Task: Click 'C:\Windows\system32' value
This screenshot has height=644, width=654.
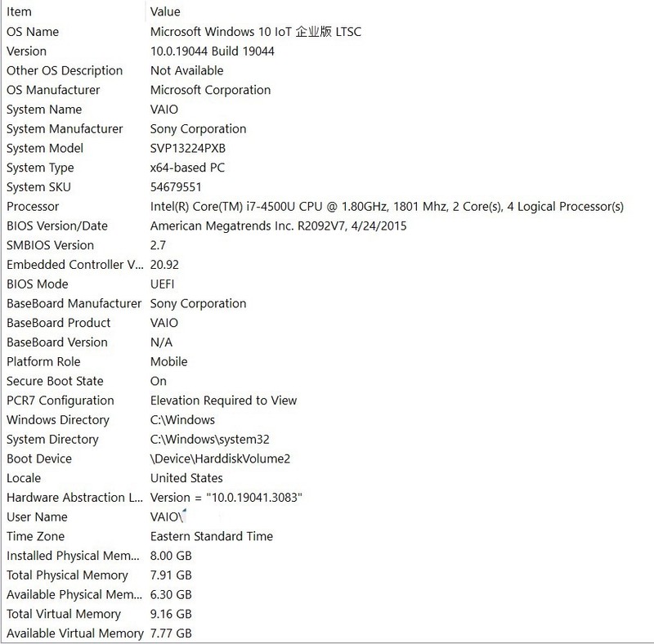Action: coord(210,439)
